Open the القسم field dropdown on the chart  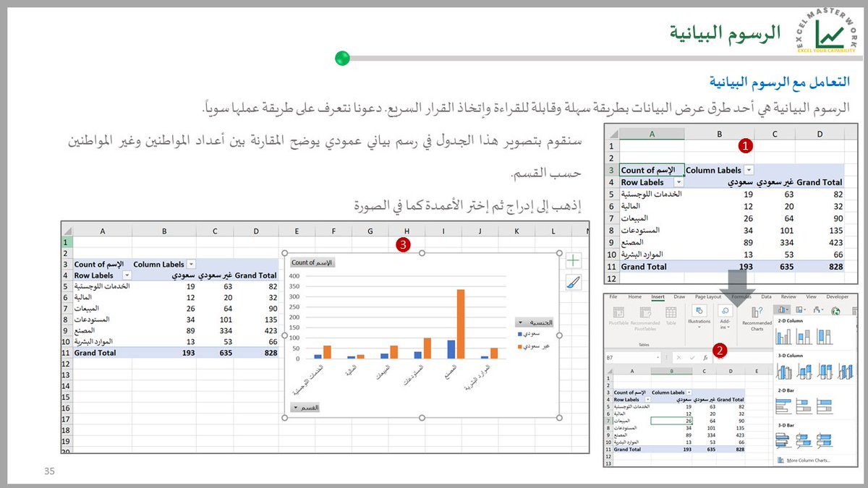(305, 407)
